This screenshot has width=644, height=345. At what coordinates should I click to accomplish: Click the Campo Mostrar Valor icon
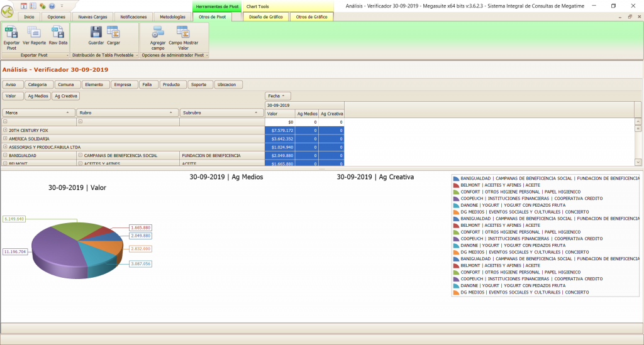click(183, 32)
